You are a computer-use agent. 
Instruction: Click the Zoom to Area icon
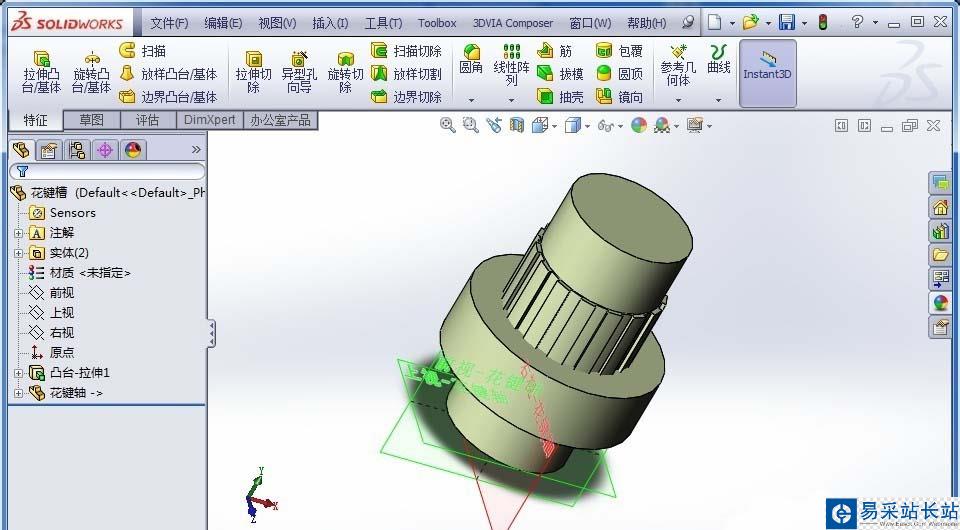click(470, 125)
